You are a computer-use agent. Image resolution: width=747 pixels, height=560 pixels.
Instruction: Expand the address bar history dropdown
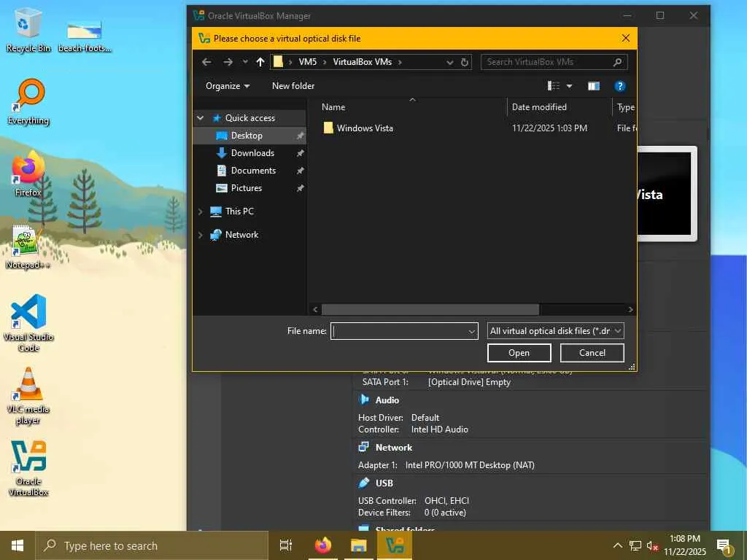(x=449, y=63)
